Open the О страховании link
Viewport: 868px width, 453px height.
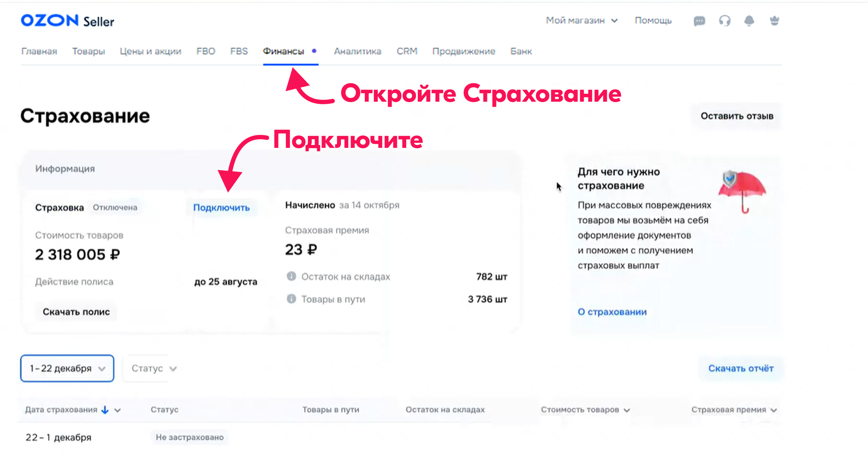[x=612, y=312]
